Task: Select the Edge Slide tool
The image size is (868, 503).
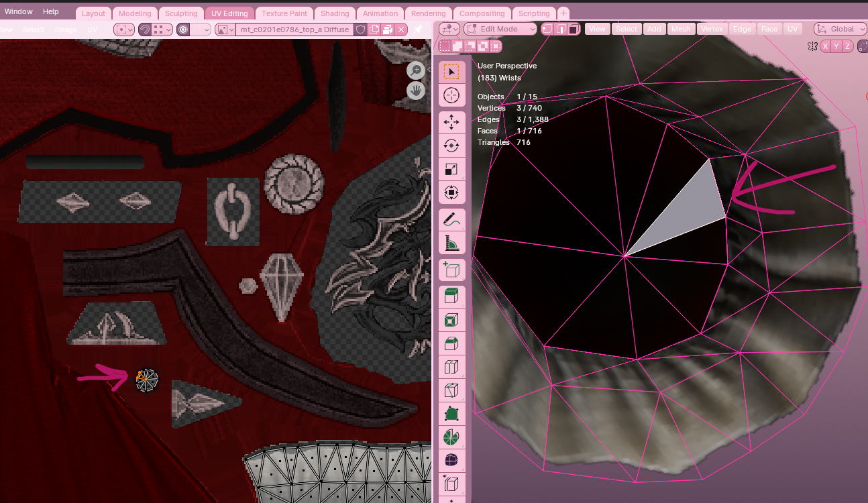Action: tap(451, 484)
